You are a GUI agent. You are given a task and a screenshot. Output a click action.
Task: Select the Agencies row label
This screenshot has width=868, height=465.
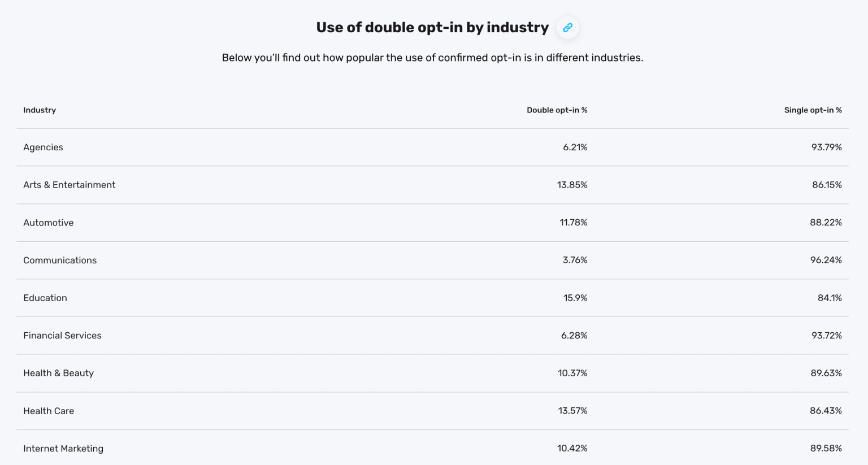pyautogui.click(x=43, y=147)
